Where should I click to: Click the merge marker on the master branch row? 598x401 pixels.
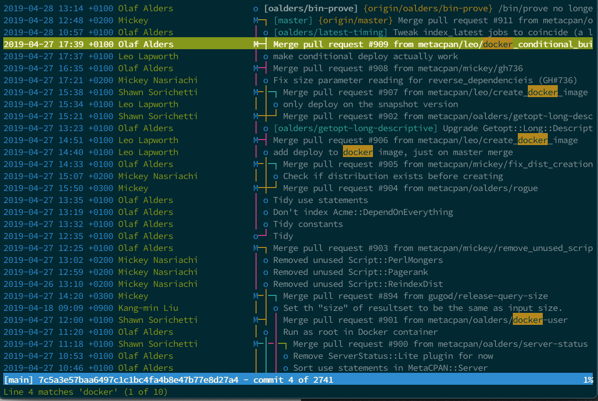pyautogui.click(x=256, y=20)
